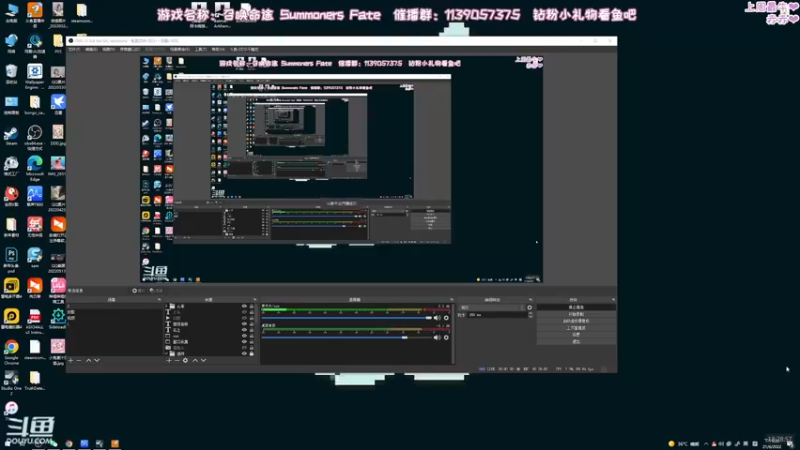Pop out the Sources dock via header icon
Image resolution: width=800 pixels, height=450 pixels.
pos(255,299)
